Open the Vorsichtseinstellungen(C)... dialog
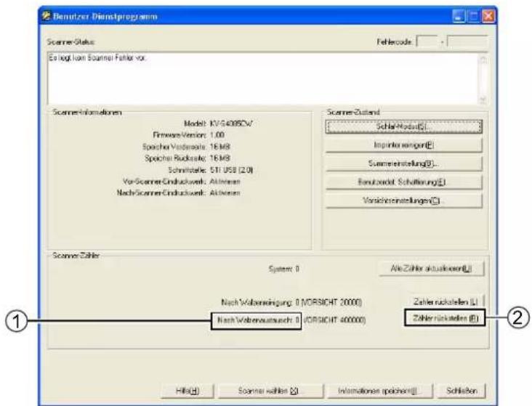This screenshot has height=406, width=532. click(403, 200)
